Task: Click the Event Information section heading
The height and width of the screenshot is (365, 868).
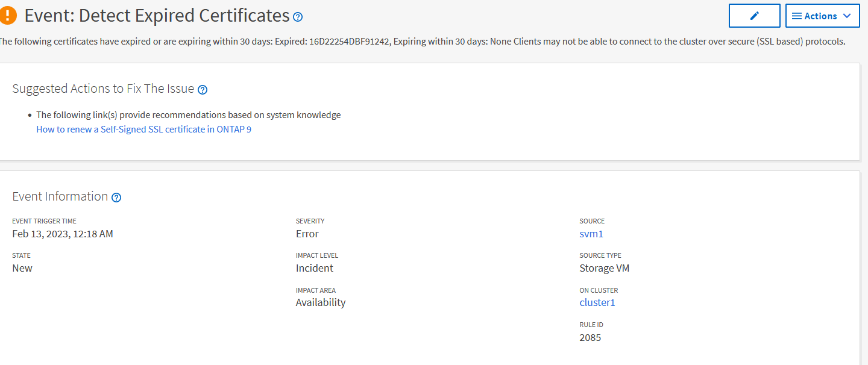Action: pyautogui.click(x=60, y=196)
